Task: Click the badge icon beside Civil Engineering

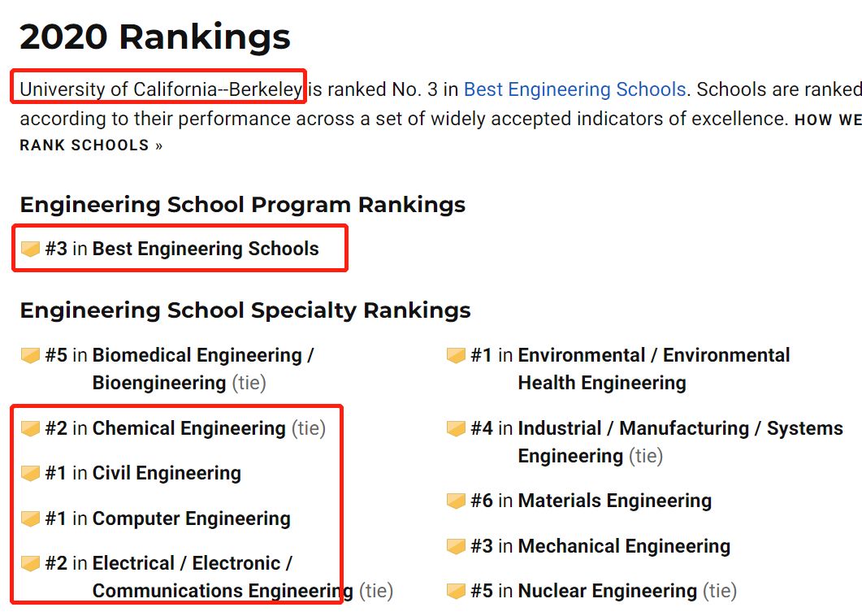Action: click(x=30, y=473)
